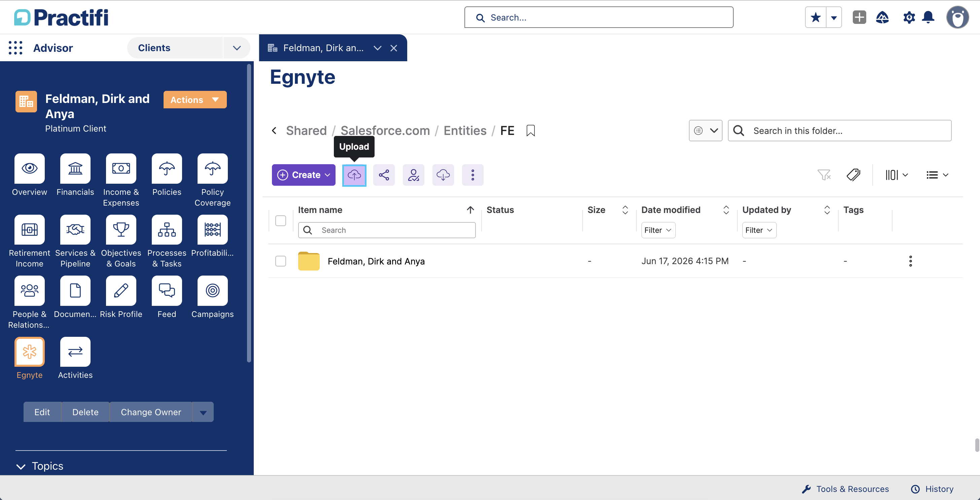Viewport: 980px width, 500px height.
Task: Check the Feldman, Dirk and Anya row
Action: click(x=280, y=261)
